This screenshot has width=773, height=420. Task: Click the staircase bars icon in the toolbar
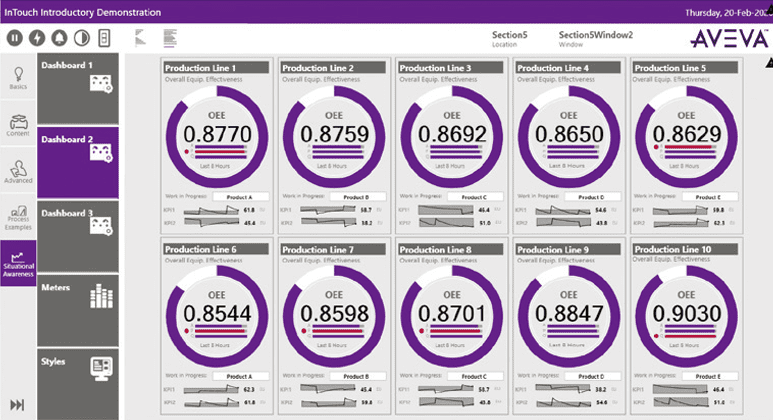click(x=139, y=38)
